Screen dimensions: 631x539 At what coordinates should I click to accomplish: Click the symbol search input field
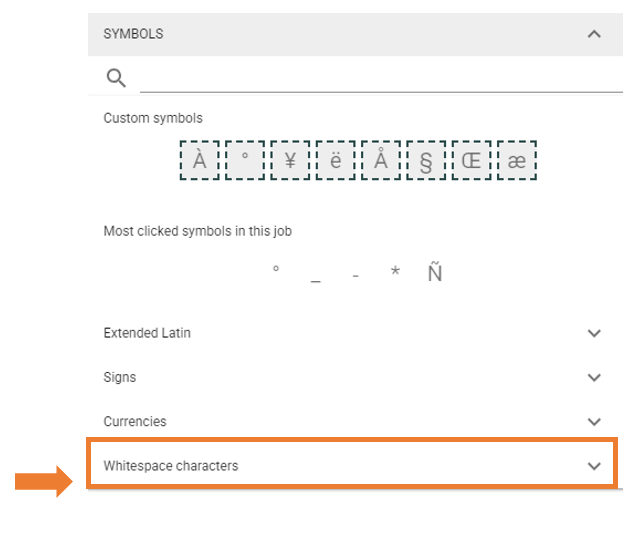(x=380, y=78)
